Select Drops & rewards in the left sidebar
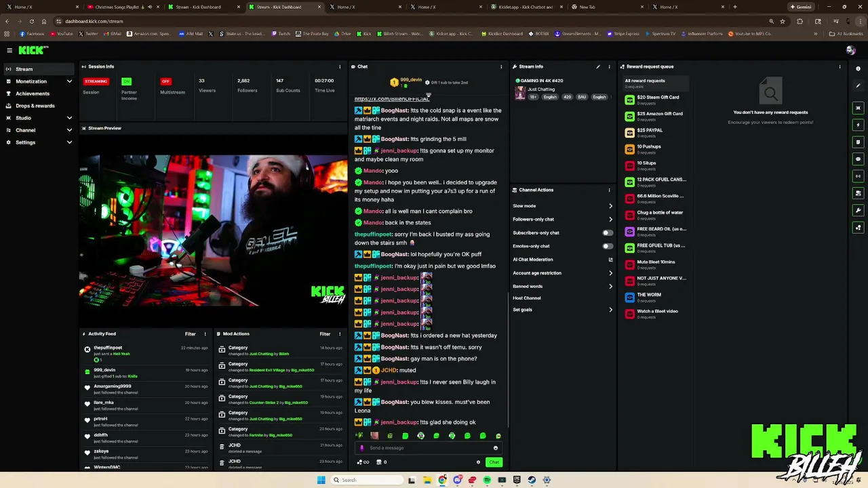Viewport: 868px width, 488px height. pyautogui.click(x=37, y=106)
